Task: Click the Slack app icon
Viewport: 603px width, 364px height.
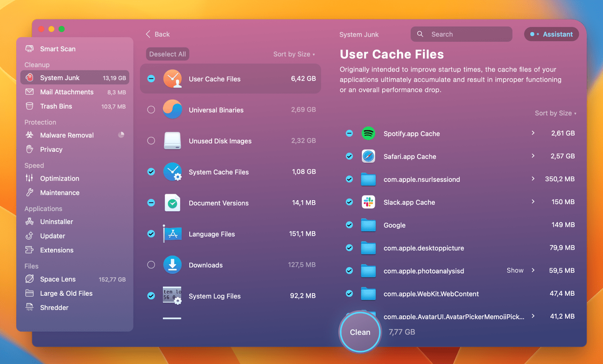Action: [x=368, y=202]
